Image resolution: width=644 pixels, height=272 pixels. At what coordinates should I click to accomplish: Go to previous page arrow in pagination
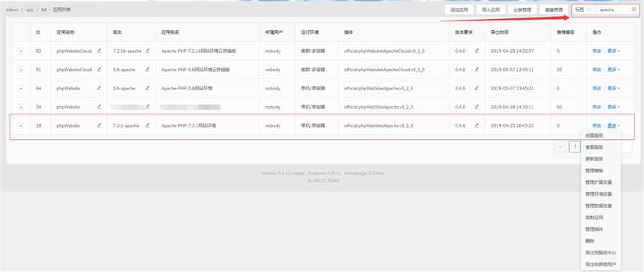pos(560,147)
